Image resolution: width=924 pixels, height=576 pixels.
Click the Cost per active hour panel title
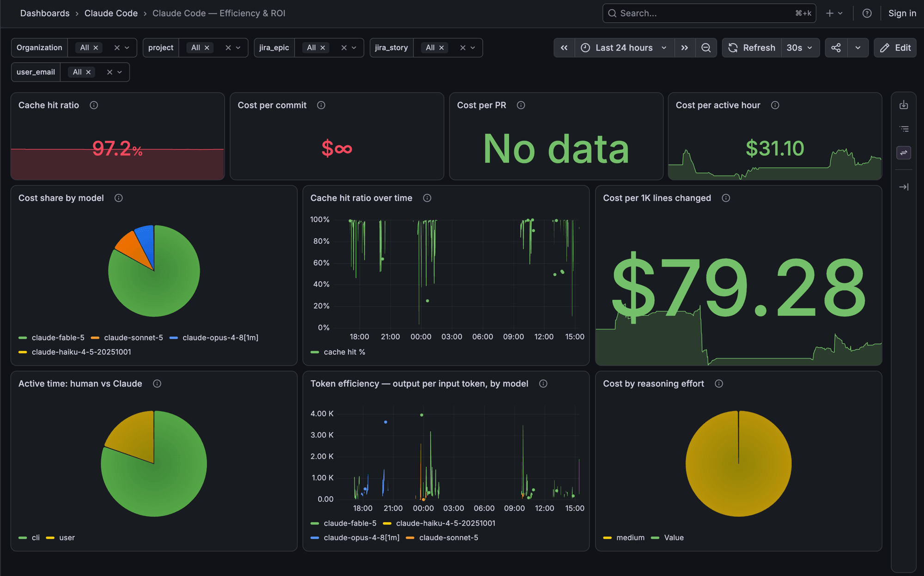coord(718,105)
